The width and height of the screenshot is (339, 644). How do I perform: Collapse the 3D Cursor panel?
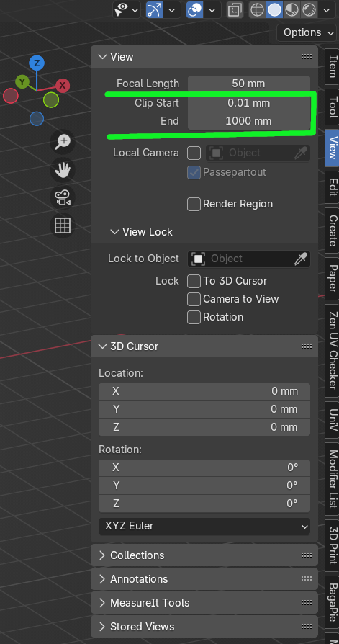click(x=103, y=346)
